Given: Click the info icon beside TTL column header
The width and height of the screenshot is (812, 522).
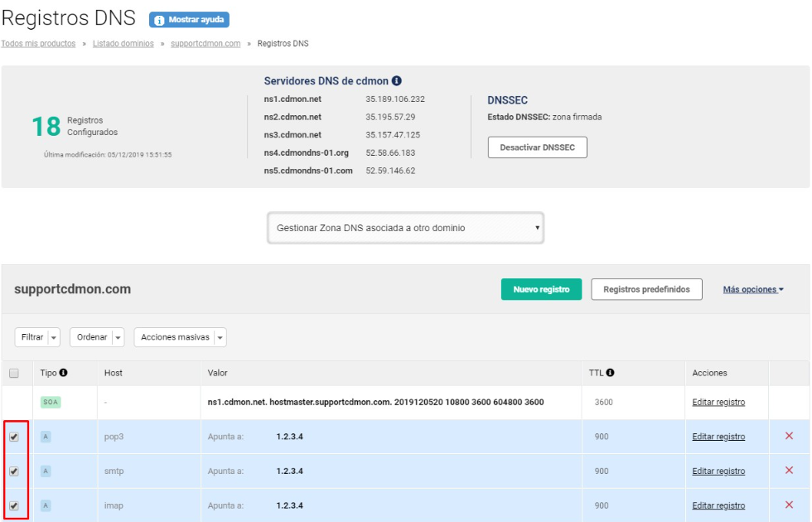Looking at the screenshot, I should click(x=610, y=373).
